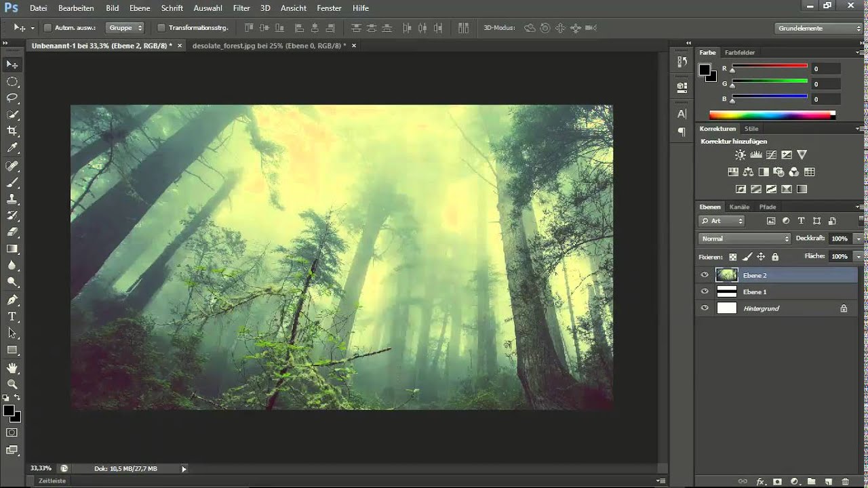The image size is (868, 488).
Task: Switch to the desolate_forest.jpg document tab
Action: pos(269,45)
